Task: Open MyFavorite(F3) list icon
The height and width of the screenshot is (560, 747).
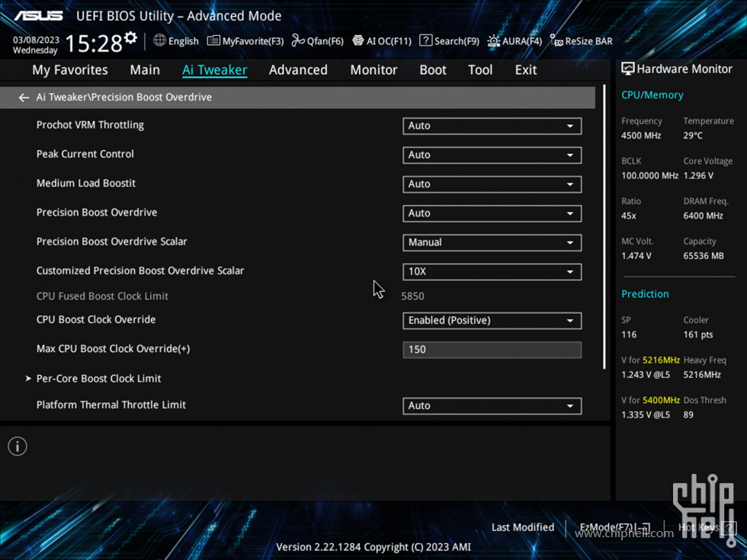Action: coord(213,40)
